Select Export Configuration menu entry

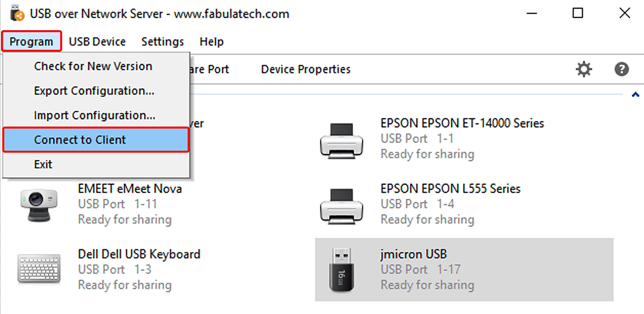pyautogui.click(x=94, y=91)
